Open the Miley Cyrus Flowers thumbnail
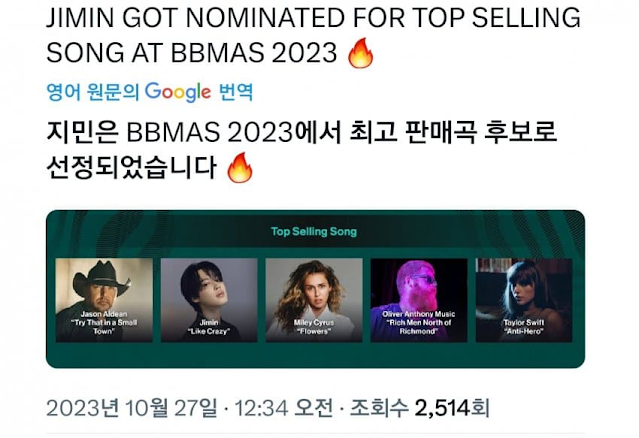The image size is (639, 438). [314, 300]
